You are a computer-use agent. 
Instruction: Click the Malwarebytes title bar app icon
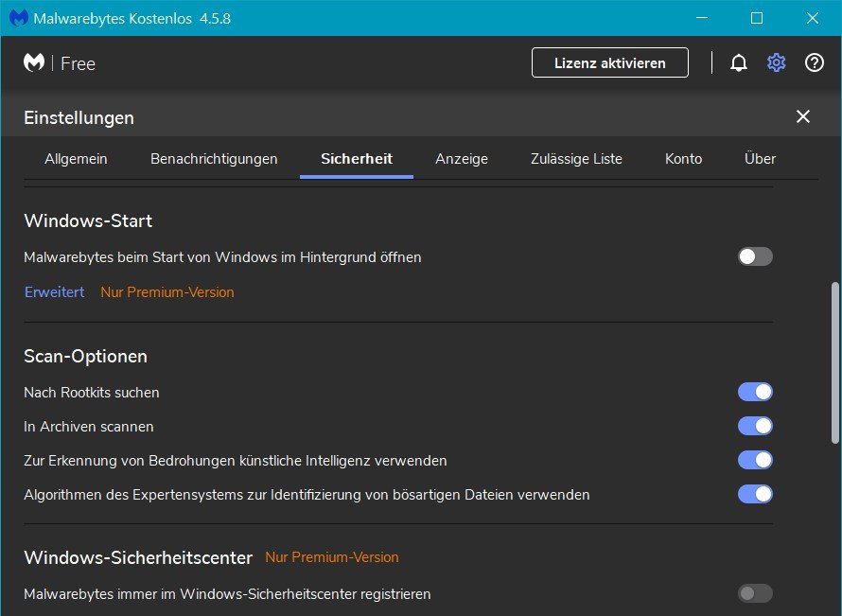pyautogui.click(x=18, y=18)
